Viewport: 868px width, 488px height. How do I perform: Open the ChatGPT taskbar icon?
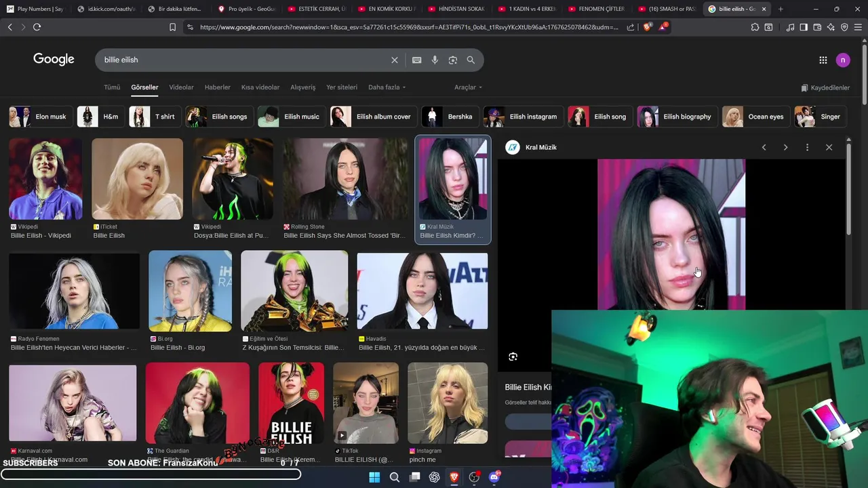click(x=435, y=477)
